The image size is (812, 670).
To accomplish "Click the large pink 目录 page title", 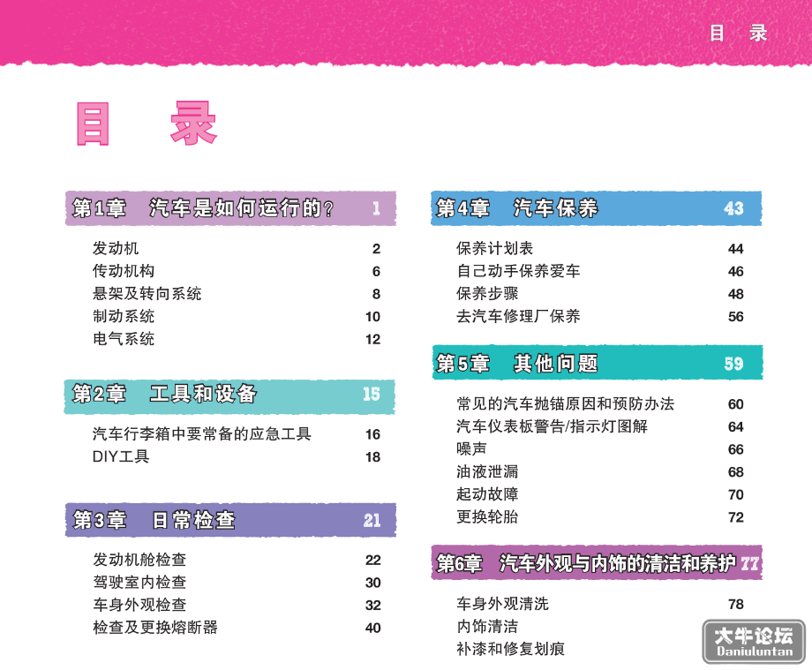I will tap(147, 124).
